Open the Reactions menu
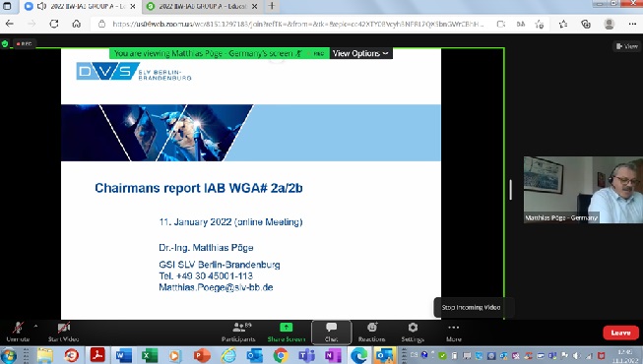This screenshot has height=364, width=643. click(x=371, y=333)
